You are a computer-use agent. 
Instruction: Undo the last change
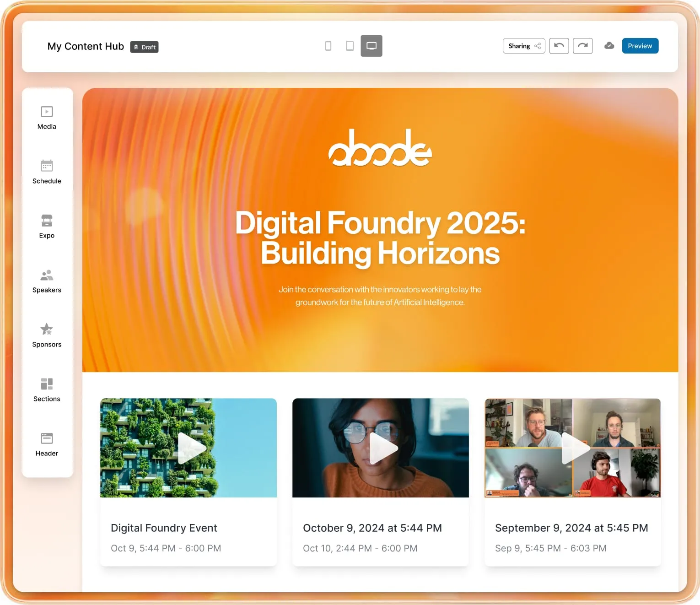(559, 46)
